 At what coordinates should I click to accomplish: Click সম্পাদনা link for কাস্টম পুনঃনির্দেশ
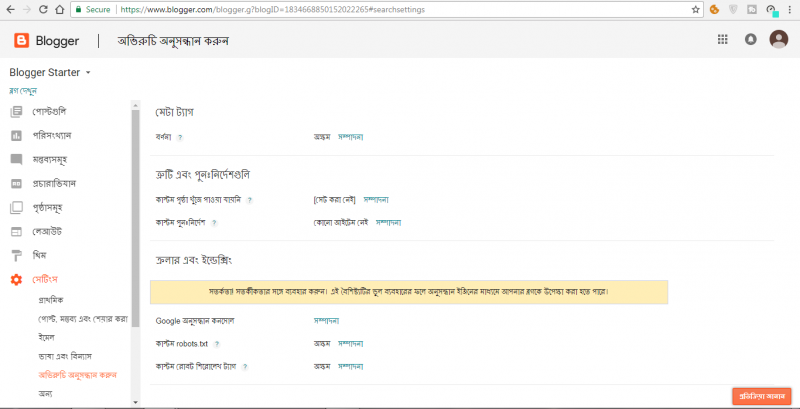coord(388,222)
